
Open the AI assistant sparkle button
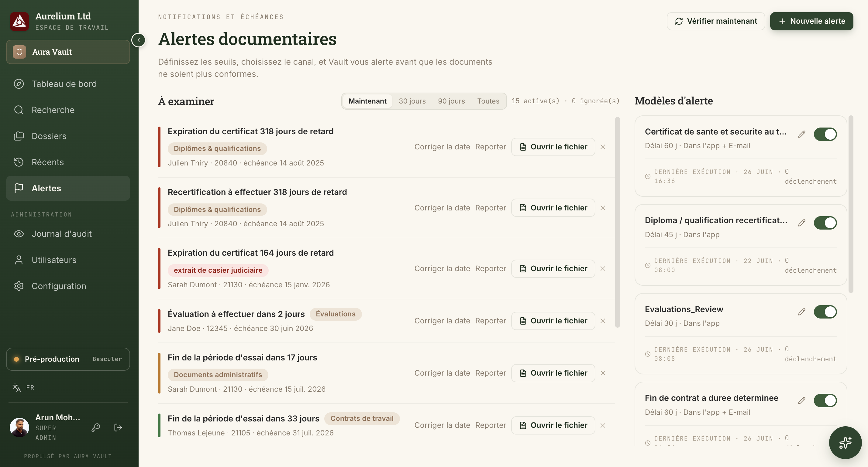[845, 442]
